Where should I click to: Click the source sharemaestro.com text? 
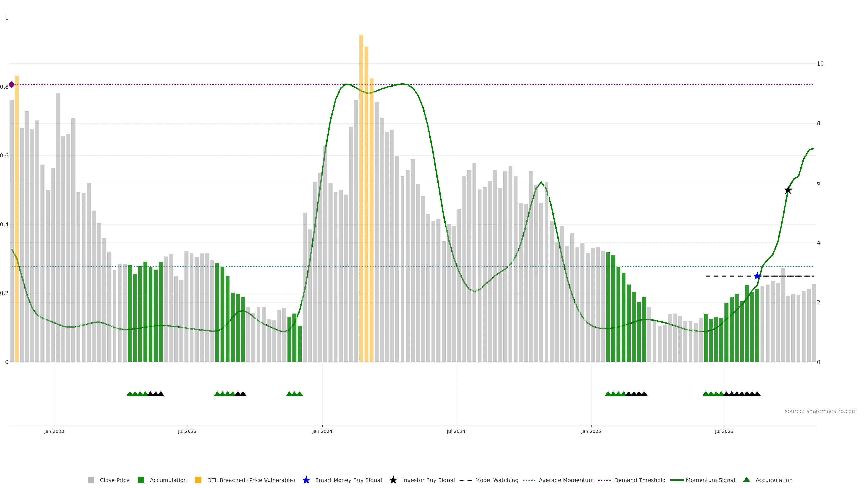pos(821,411)
